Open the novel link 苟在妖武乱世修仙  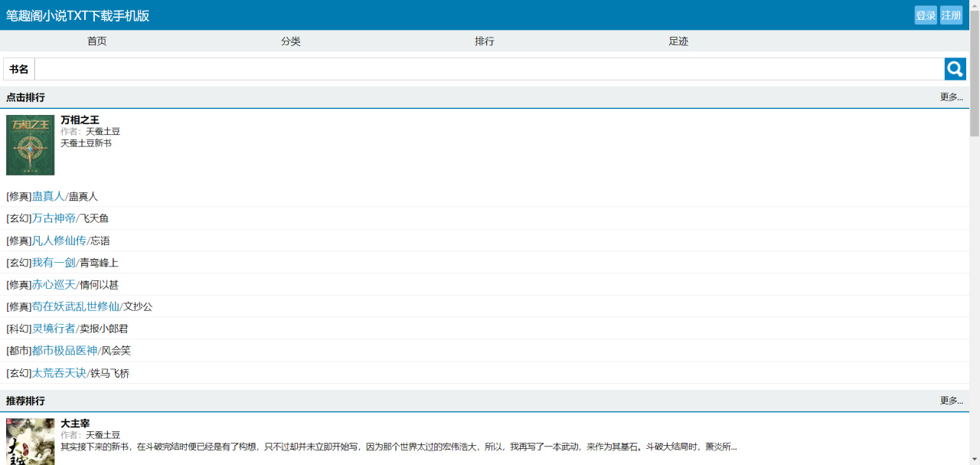pos(76,306)
